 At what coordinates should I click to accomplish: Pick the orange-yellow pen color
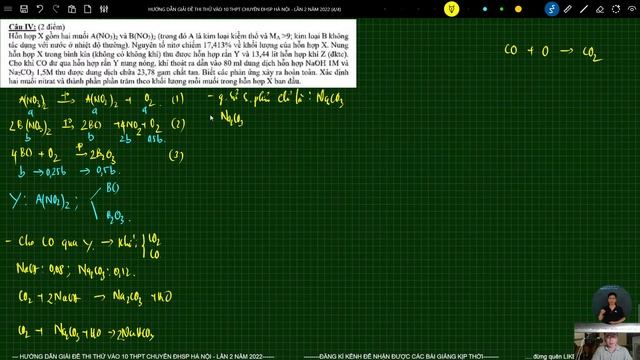click(518, 9)
